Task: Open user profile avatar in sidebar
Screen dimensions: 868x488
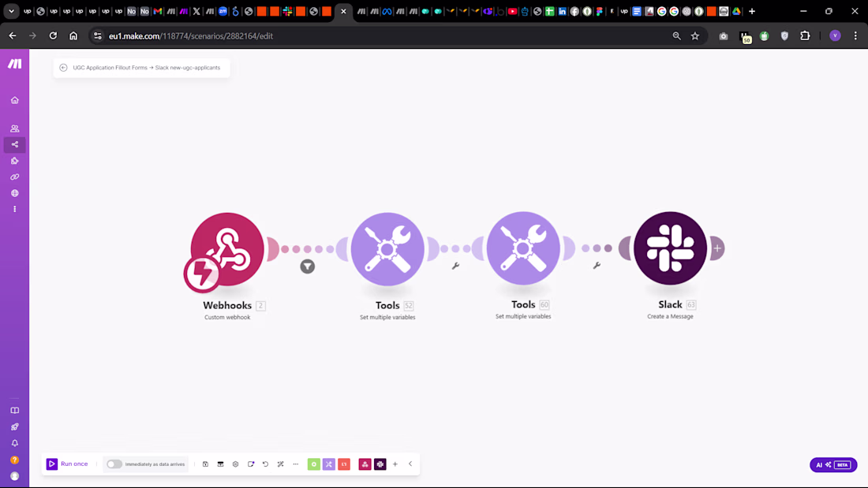Action: (15, 476)
